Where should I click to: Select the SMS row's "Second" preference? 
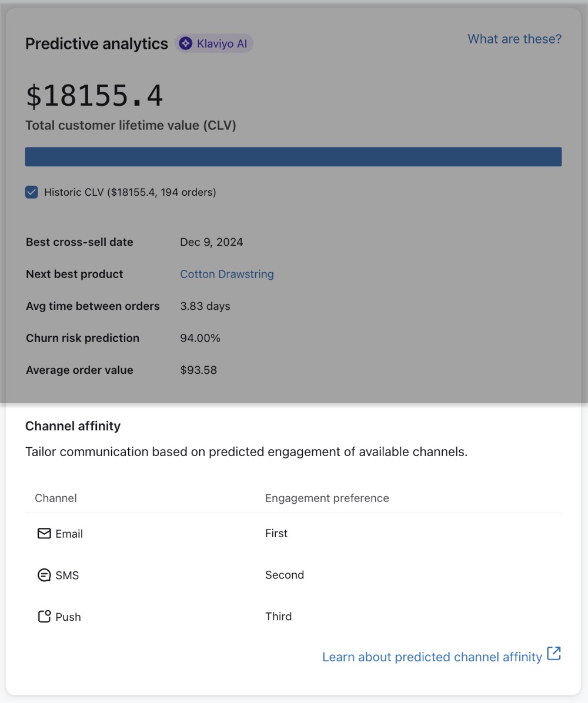click(x=285, y=575)
